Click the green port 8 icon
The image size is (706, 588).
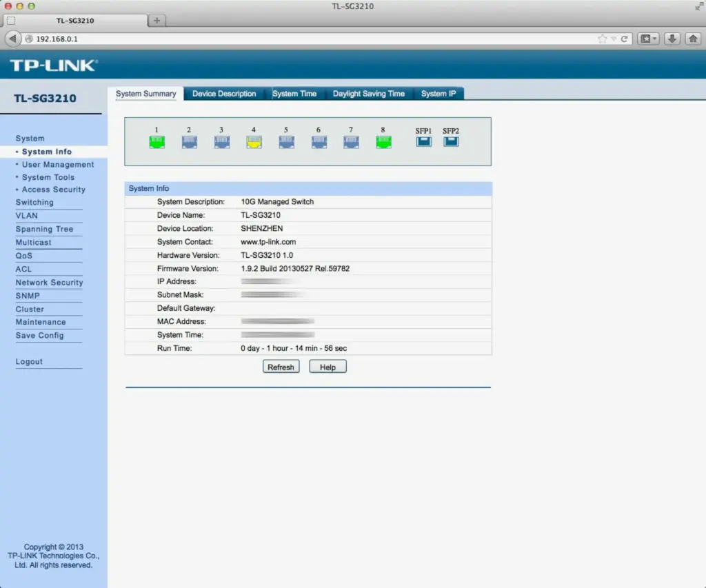tap(383, 142)
